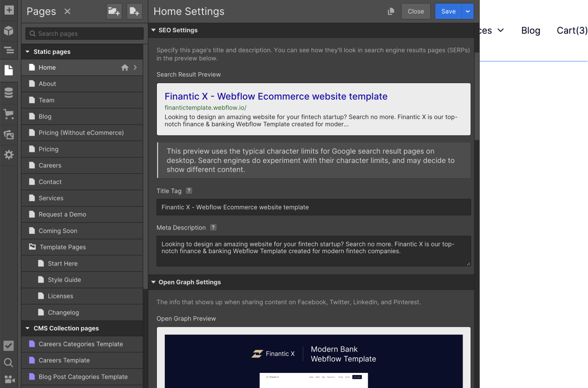Screen dimensions: 588x388
Task: Duplicate page with copy icon near Close
Action: point(391,11)
